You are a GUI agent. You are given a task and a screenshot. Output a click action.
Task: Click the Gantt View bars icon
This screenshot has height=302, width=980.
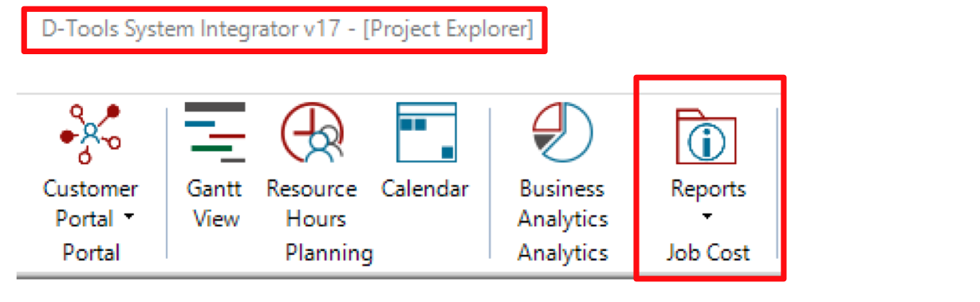click(214, 132)
